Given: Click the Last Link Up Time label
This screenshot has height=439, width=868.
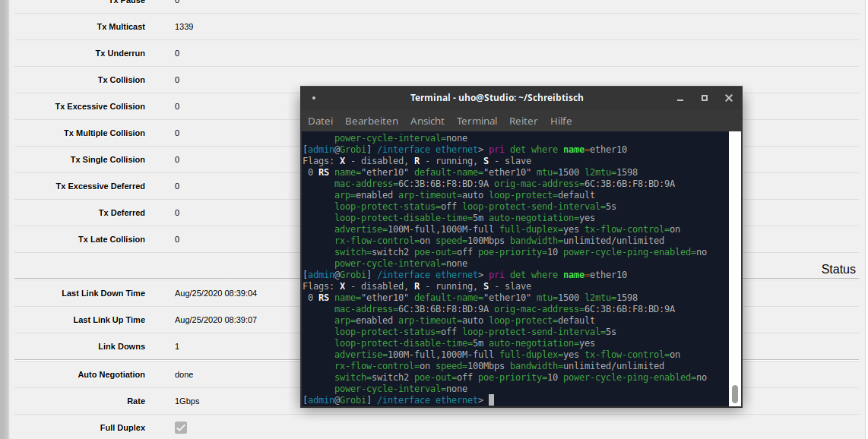Looking at the screenshot, I should [x=109, y=320].
